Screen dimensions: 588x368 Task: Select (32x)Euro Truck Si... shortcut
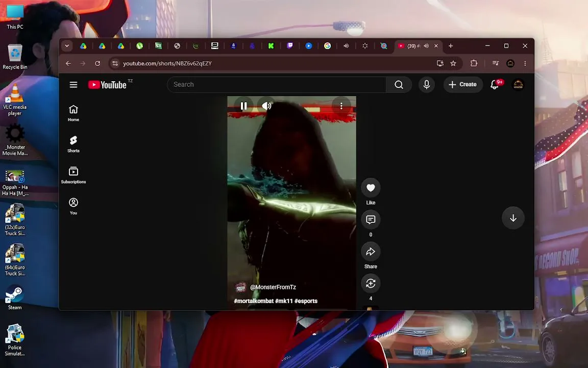click(15, 220)
